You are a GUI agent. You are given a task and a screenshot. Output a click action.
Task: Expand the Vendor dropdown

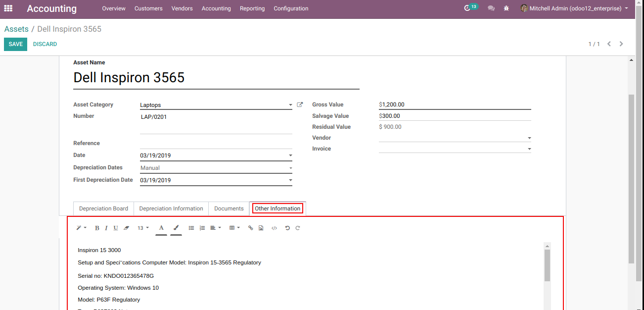pos(529,138)
